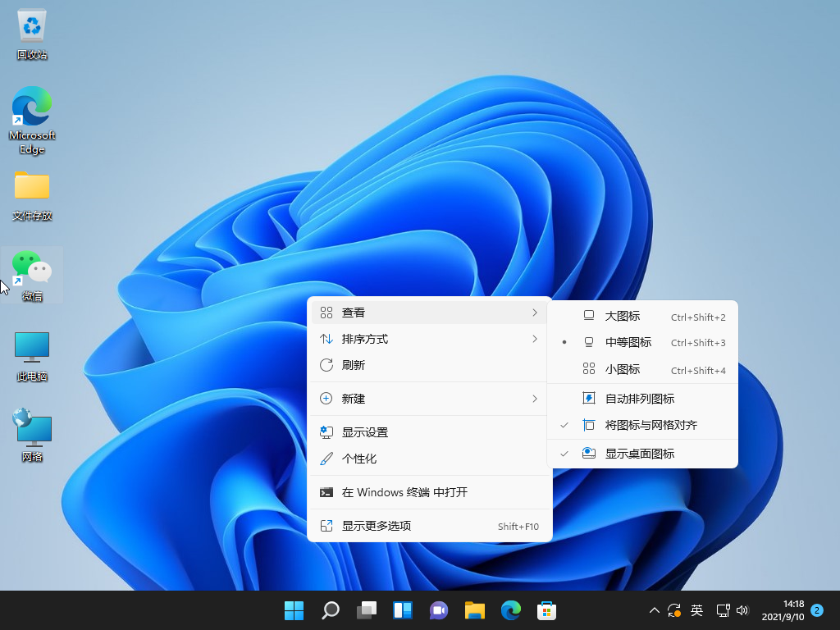Start 微信 (WeChat) from the desktop
This screenshot has height=630, width=840.
point(31,268)
